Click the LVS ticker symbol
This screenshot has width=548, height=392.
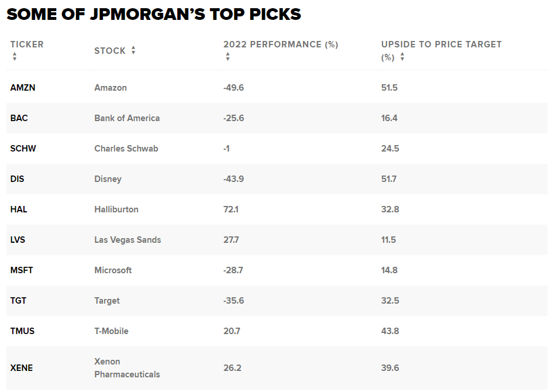18,240
